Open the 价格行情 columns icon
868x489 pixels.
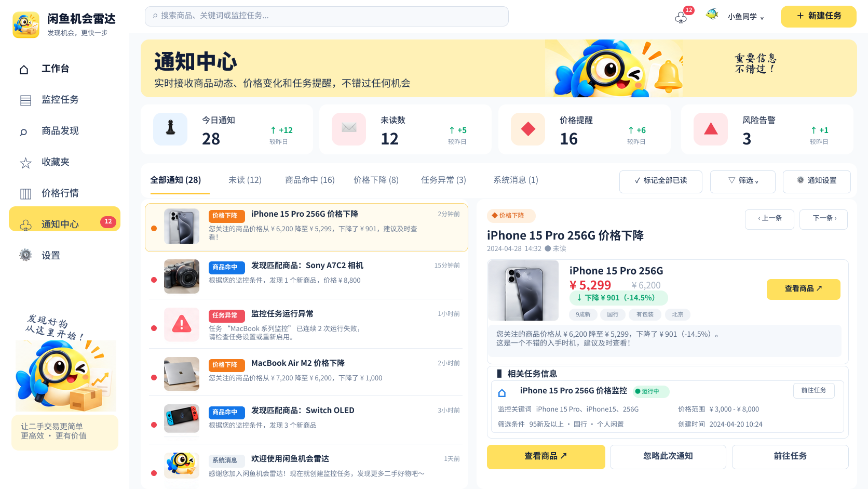pos(25,194)
